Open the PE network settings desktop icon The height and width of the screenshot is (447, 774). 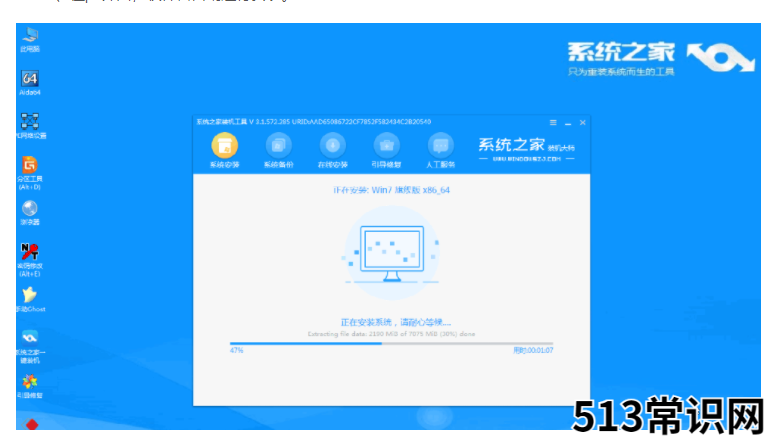[30, 126]
